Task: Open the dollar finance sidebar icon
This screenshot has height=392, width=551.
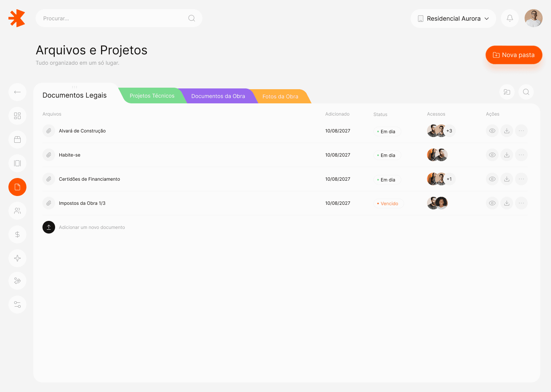Action: (17, 234)
